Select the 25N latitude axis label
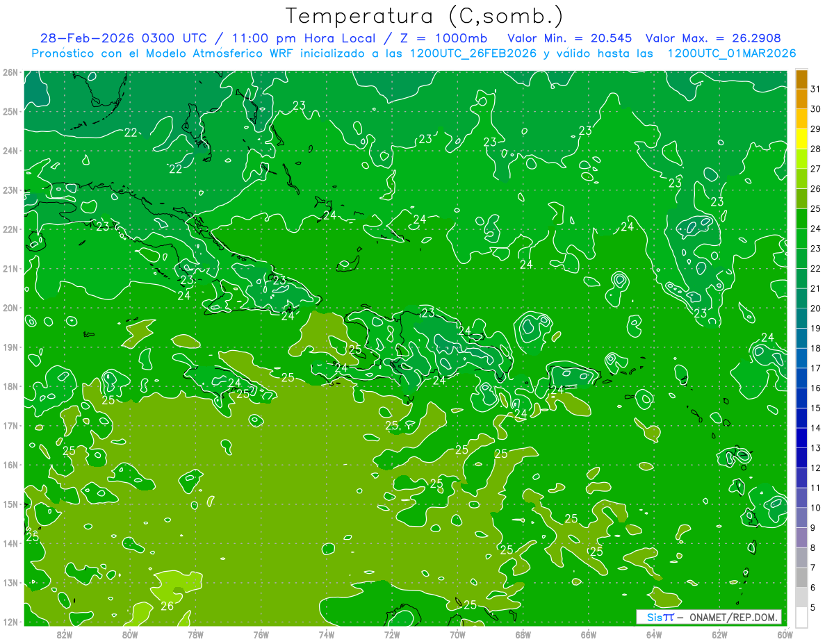The height and width of the screenshot is (644, 834). (10, 111)
